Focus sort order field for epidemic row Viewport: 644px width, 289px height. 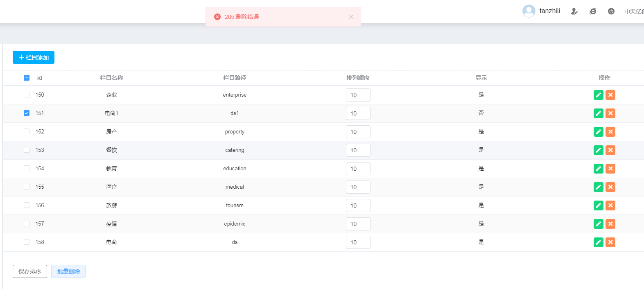[358, 224]
